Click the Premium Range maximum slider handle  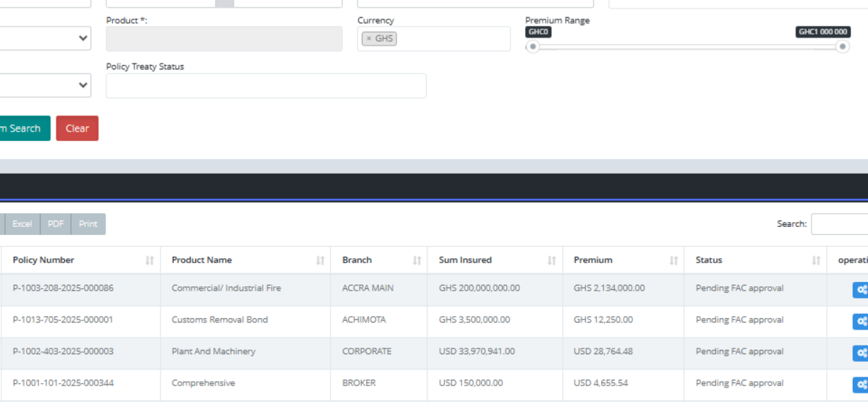coord(842,47)
